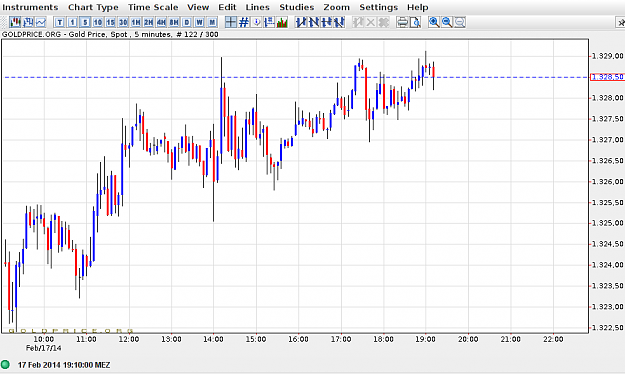Select the daily (D) time scale
The width and height of the screenshot is (625, 374).
point(187,22)
